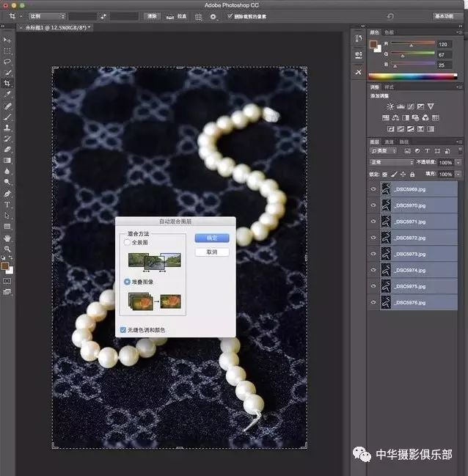Select the Zoom magnifier tool
The width and height of the screenshot is (468, 476).
(x=7, y=249)
